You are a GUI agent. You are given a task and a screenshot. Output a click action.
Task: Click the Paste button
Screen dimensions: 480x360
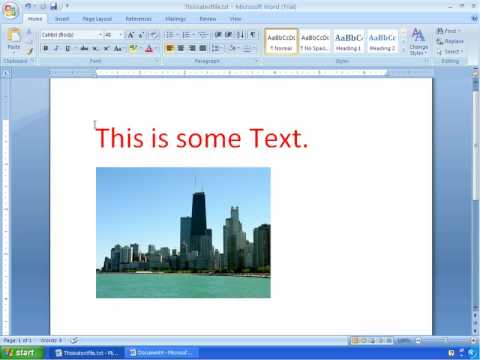(14, 41)
